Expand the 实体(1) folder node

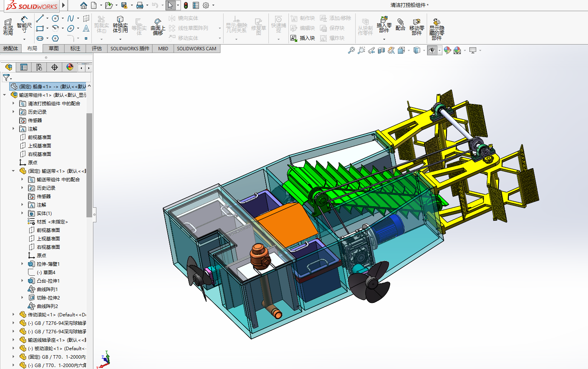(x=22, y=213)
